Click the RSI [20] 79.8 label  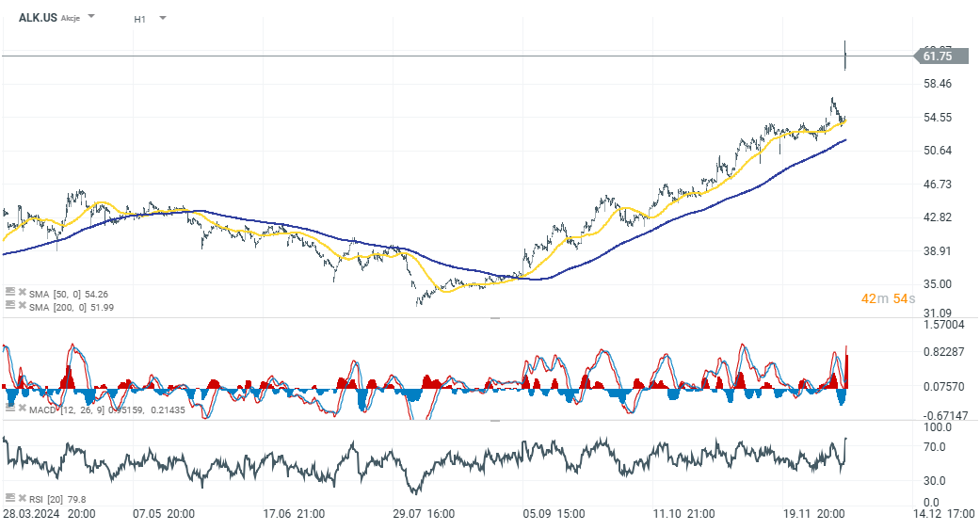[57, 499]
